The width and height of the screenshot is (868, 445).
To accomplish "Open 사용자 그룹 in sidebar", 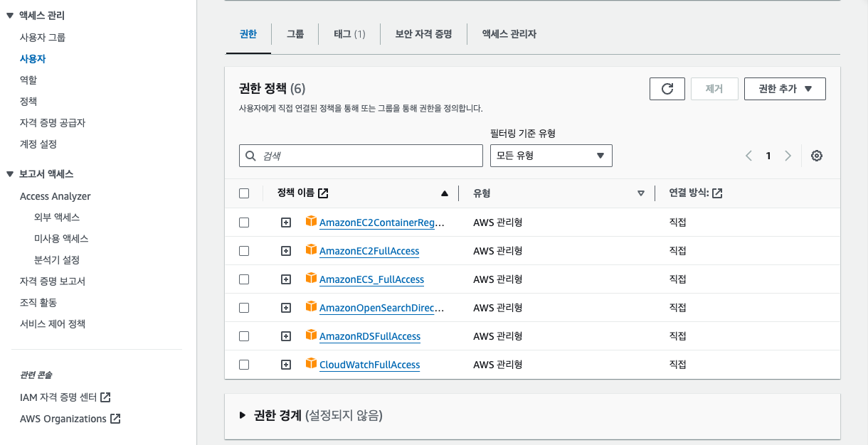I will click(x=43, y=38).
